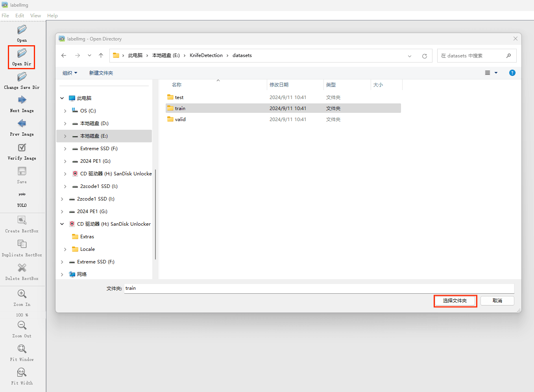Click the Prev Image arrow icon
This screenshot has height=392, width=534.
tap(22, 124)
